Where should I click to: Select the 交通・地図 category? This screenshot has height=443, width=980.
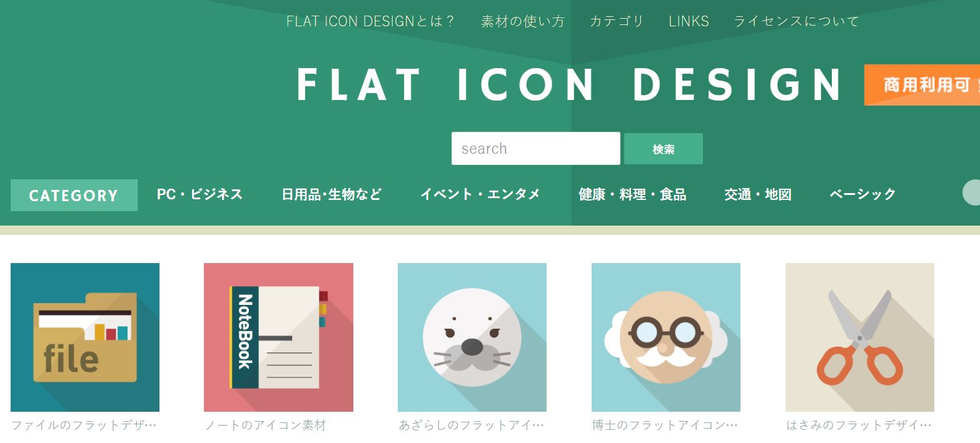[x=758, y=194]
